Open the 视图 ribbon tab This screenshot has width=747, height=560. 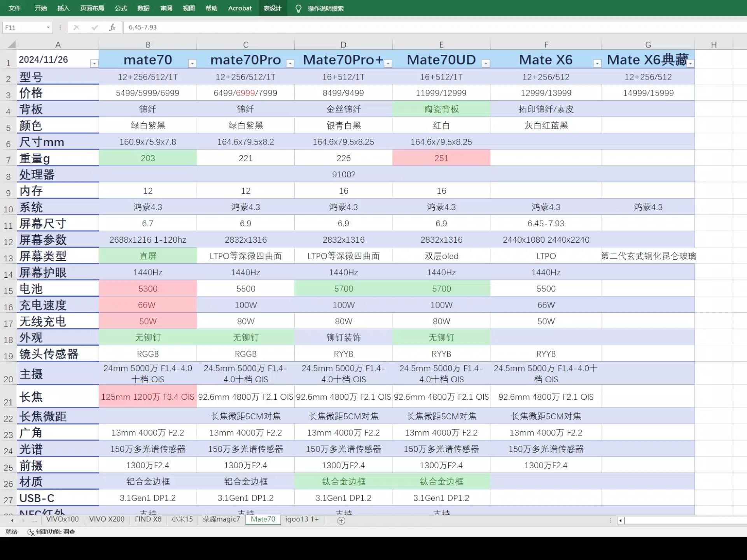click(x=189, y=8)
